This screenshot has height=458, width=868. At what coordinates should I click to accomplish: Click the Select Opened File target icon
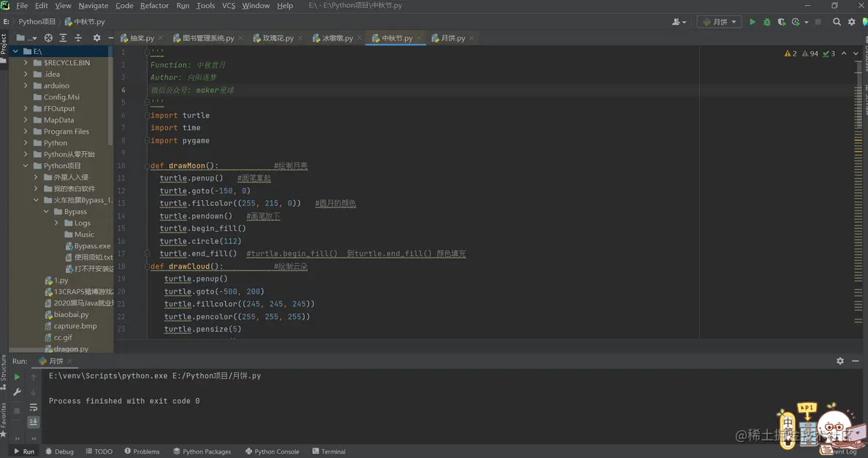tap(48, 37)
